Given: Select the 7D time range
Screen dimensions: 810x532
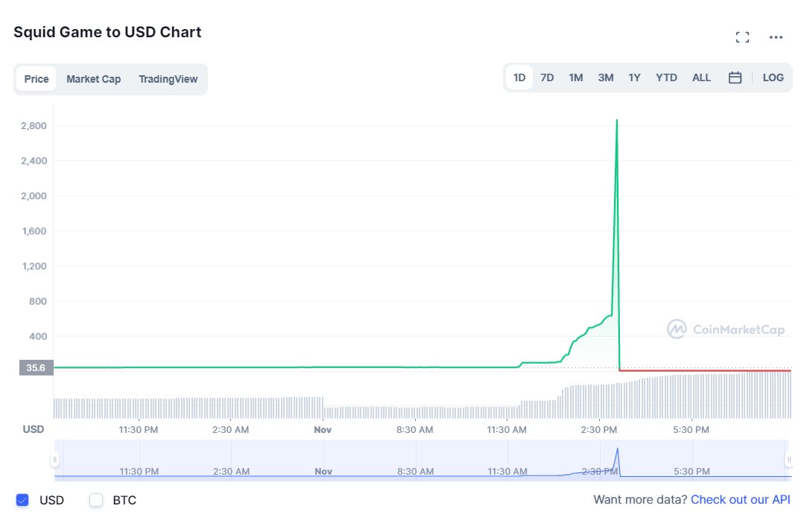Looking at the screenshot, I should coord(547,77).
